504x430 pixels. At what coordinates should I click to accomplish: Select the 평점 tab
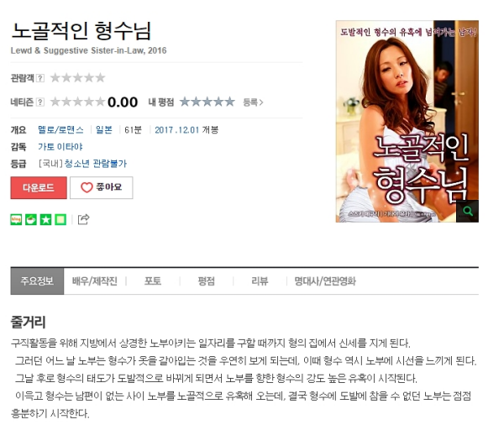point(206,281)
